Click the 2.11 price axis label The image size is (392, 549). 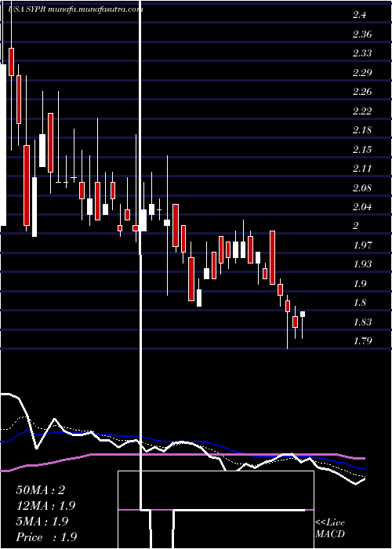coord(361,169)
